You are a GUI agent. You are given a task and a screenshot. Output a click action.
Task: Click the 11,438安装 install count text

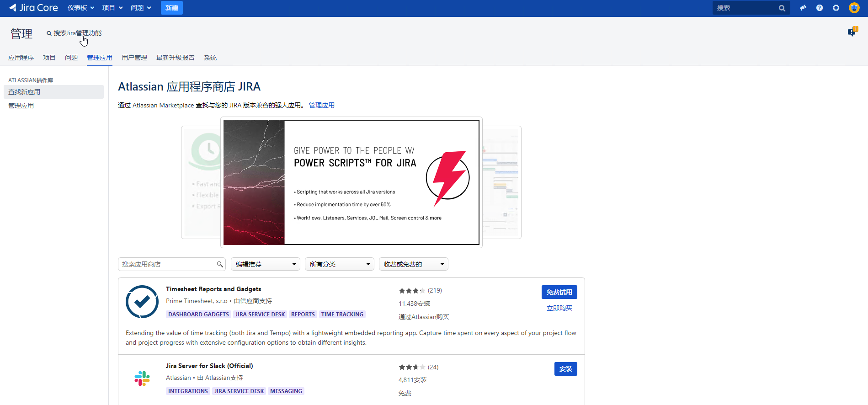pyautogui.click(x=414, y=304)
